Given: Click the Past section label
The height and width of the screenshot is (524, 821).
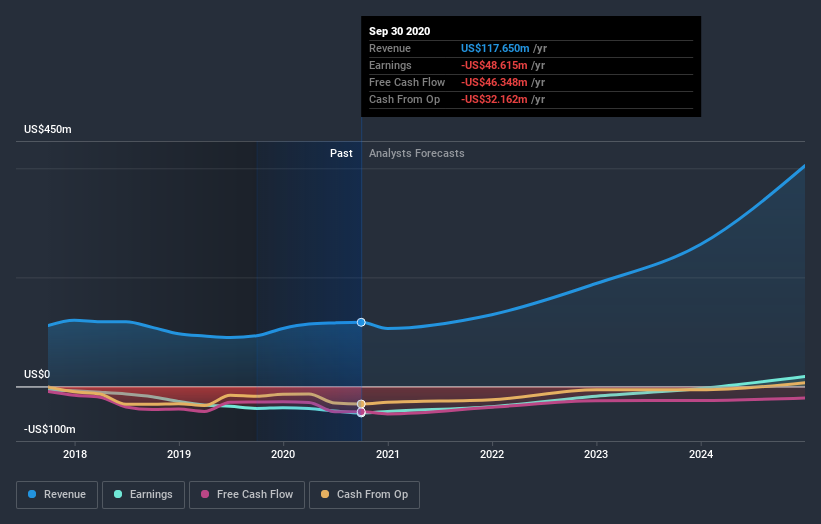Looking at the screenshot, I should click(341, 153).
